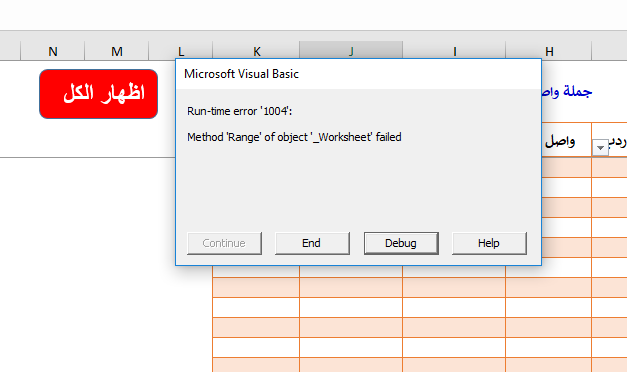Click the Help button in error dialog
Screen dimensions: 627x372
click(489, 243)
